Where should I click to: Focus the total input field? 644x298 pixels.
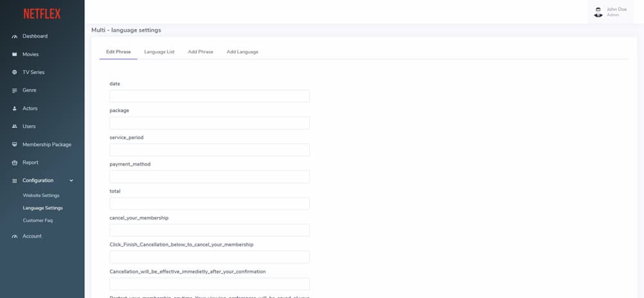[209, 203]
